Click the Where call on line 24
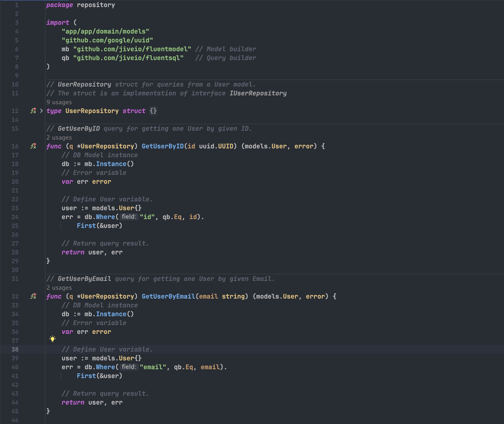 click(x=106, y=217)
